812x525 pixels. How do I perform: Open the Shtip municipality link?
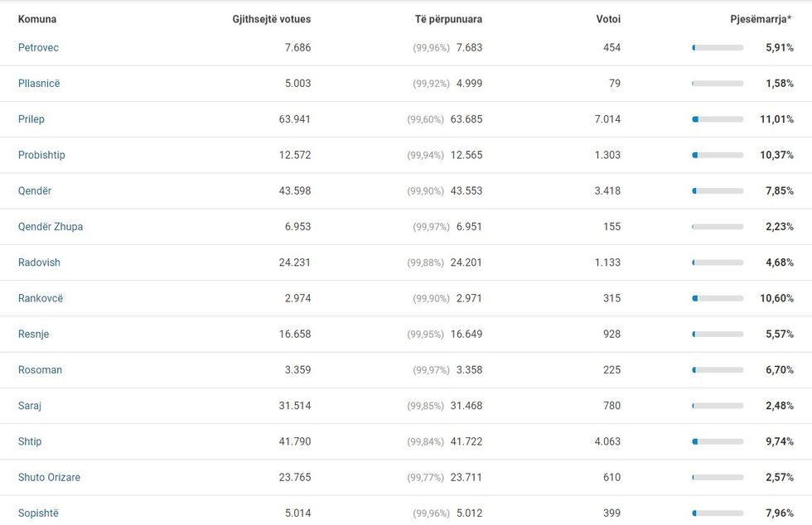tap(30, 441)
